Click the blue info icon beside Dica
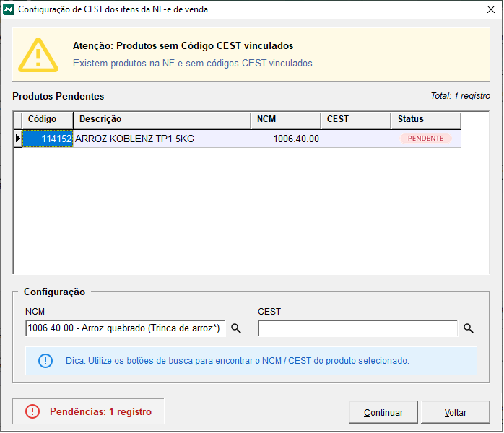 click(45, 360)
